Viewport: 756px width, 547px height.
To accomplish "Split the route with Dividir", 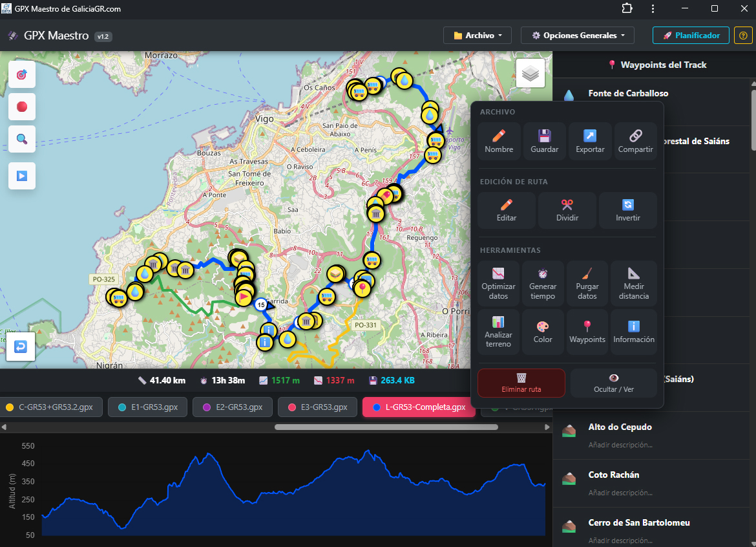I will point(567,210).
